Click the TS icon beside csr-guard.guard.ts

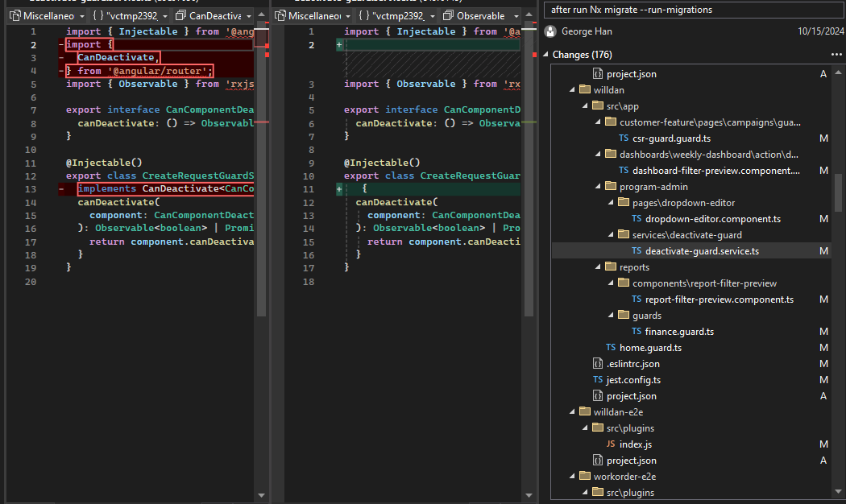624,138
